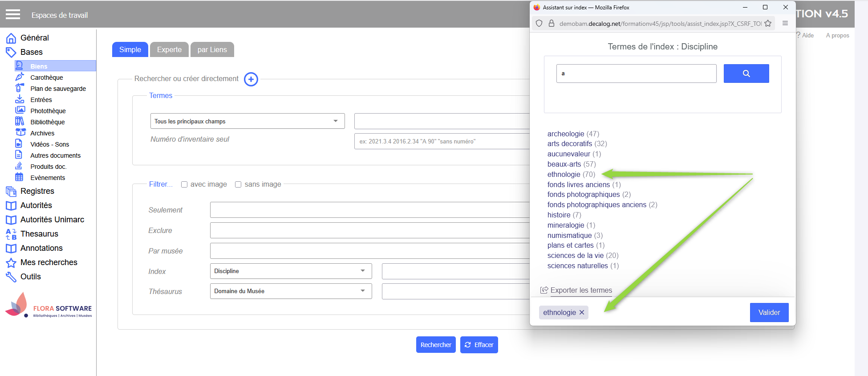Expand the 'Domaine du Musée' thesaurus dropdown
868x376 pixels.
[x=290, y=291]
